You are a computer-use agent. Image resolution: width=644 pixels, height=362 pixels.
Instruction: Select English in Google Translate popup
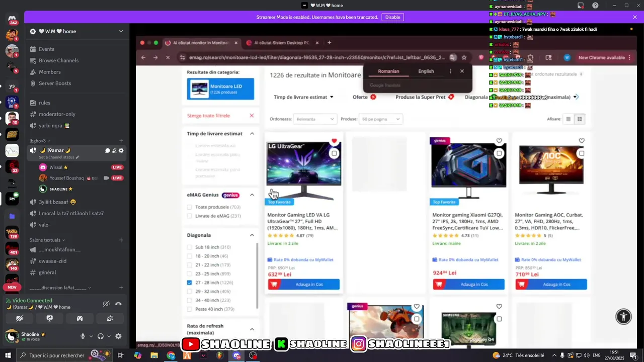click(426, 71)
